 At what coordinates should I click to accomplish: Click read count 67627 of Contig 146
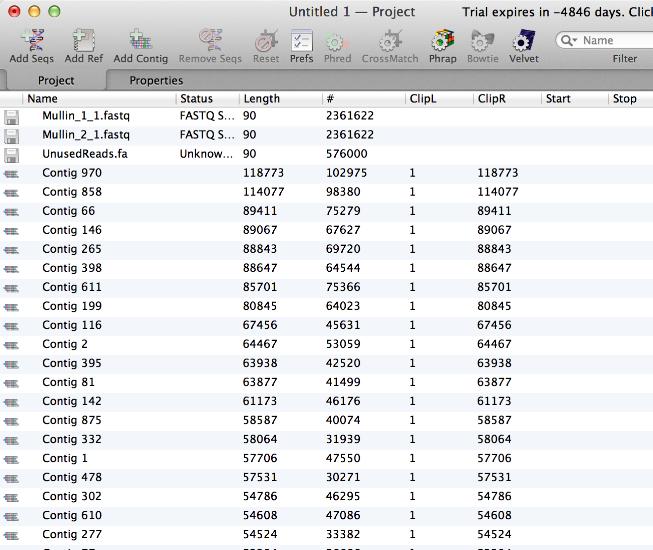(343, 230)
